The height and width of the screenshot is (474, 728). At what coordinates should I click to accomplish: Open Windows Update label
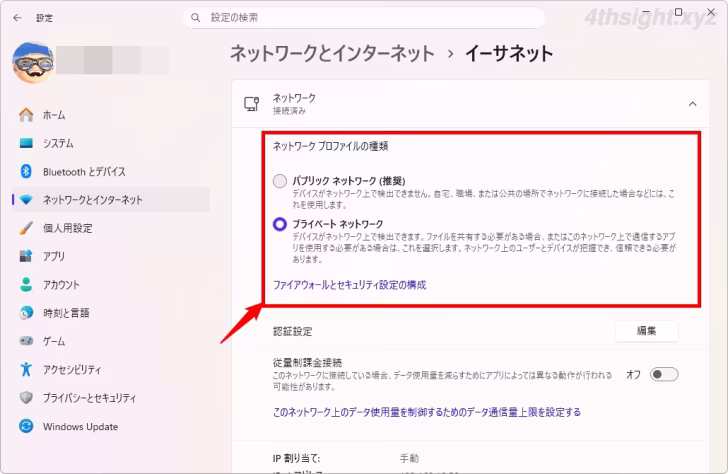click(80, 426)
